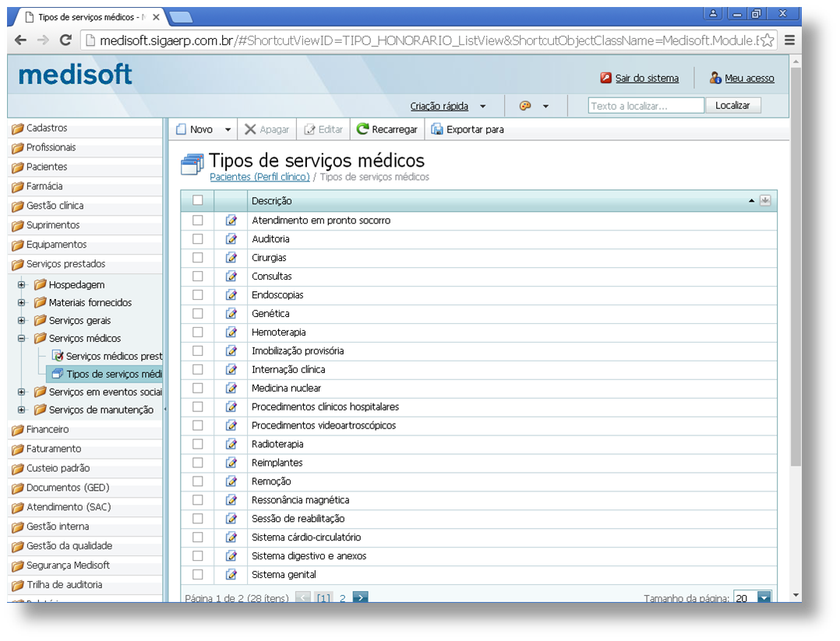Screen dimensions: 840x641
Task: Click column chooser icon in Descrição header
Action: pos(765,200)
